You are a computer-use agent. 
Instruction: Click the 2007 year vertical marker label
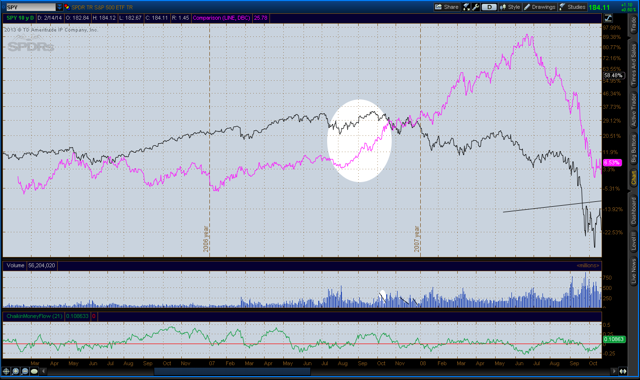[417, 239]
